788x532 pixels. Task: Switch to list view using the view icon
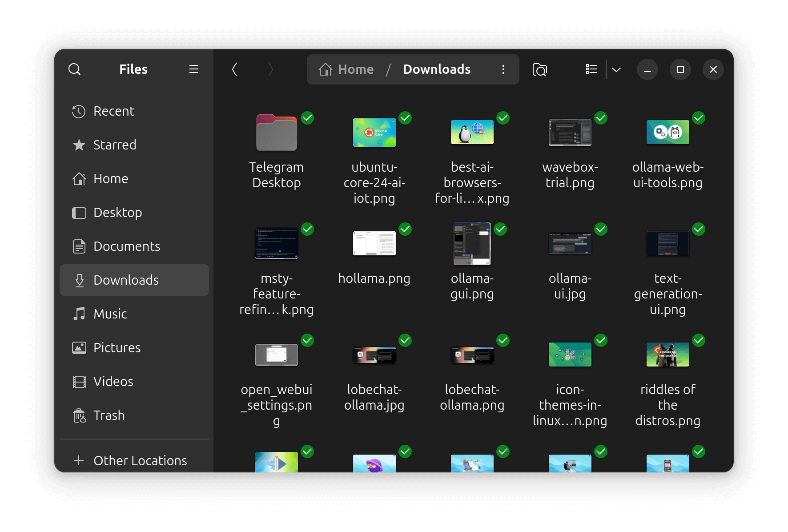point(591,69)
